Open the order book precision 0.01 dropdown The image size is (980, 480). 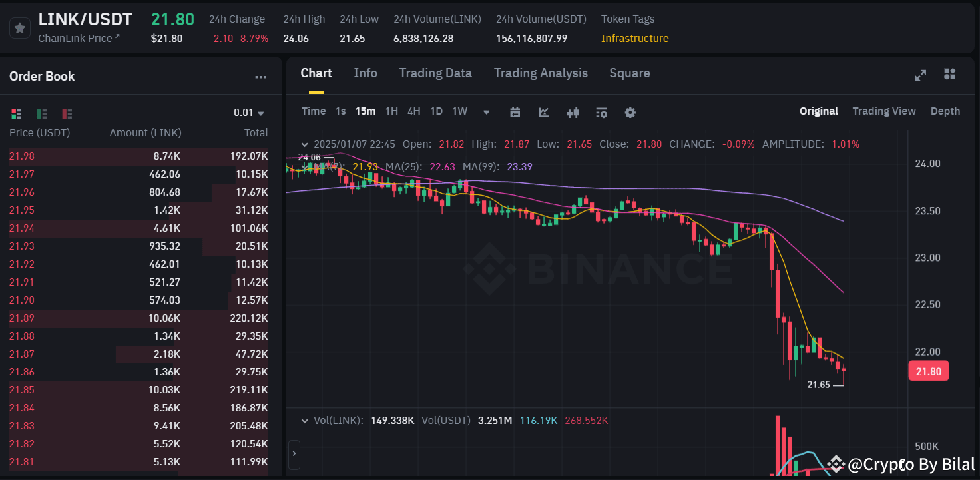(x=249, y=113)
